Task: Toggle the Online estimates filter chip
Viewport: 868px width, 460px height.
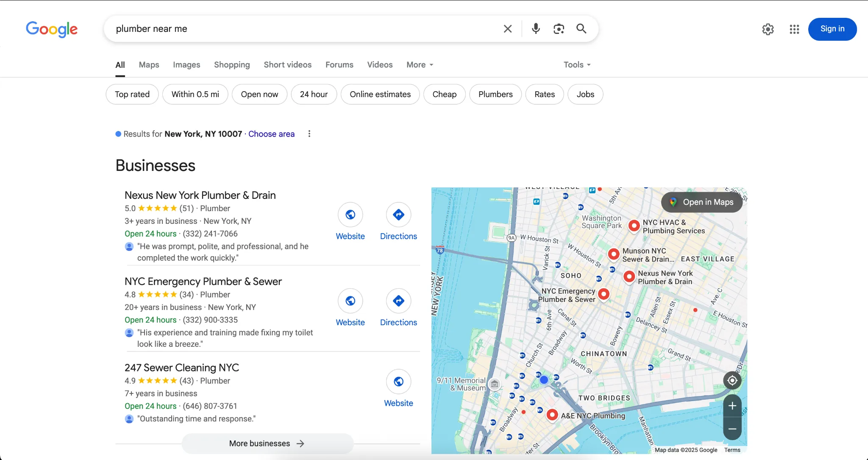Action: (x=380, y=94)
